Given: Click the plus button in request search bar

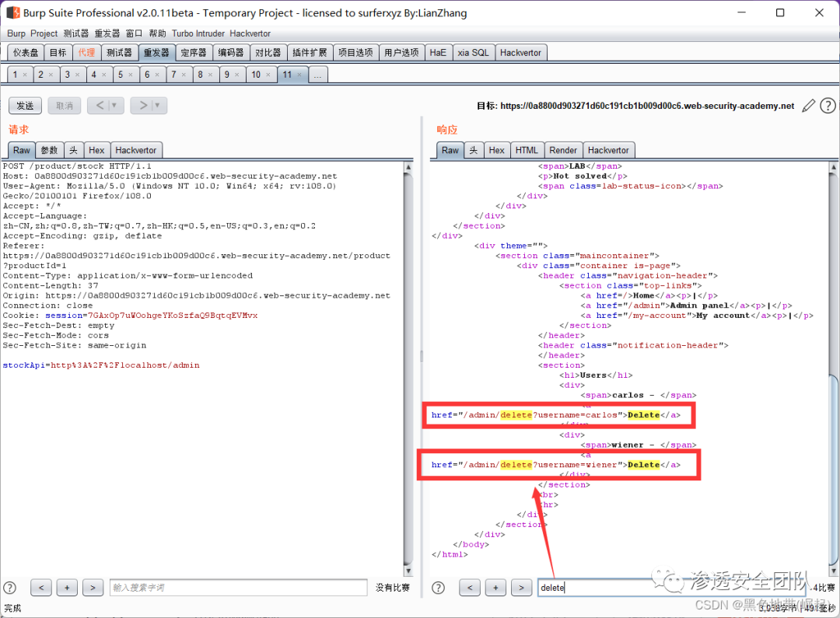Looking at the screenshot, I should (67, 588).
